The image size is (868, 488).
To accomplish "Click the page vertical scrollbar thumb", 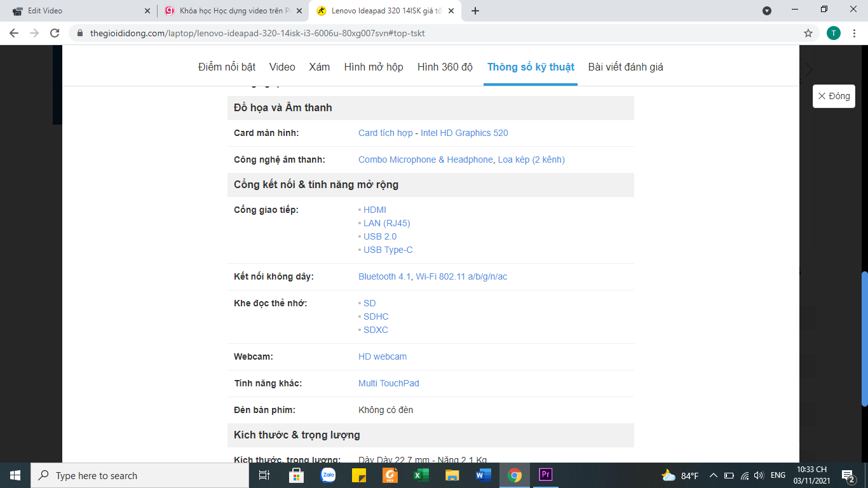I will (x=864, y=339).
